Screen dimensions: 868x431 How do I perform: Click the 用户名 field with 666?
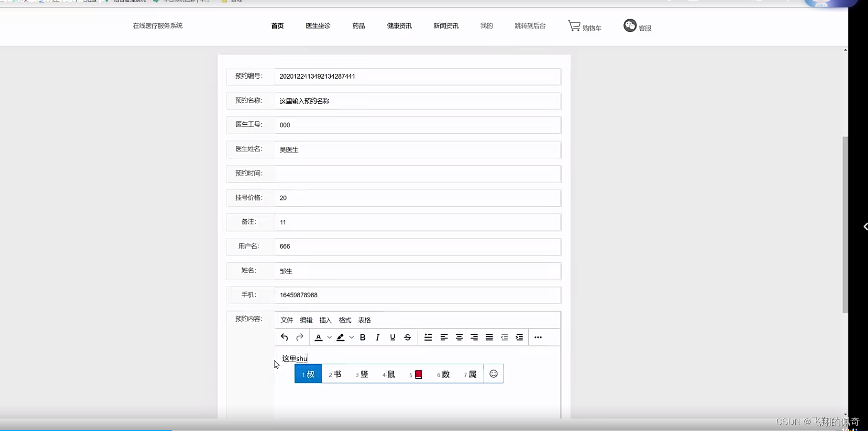(418, 246)
